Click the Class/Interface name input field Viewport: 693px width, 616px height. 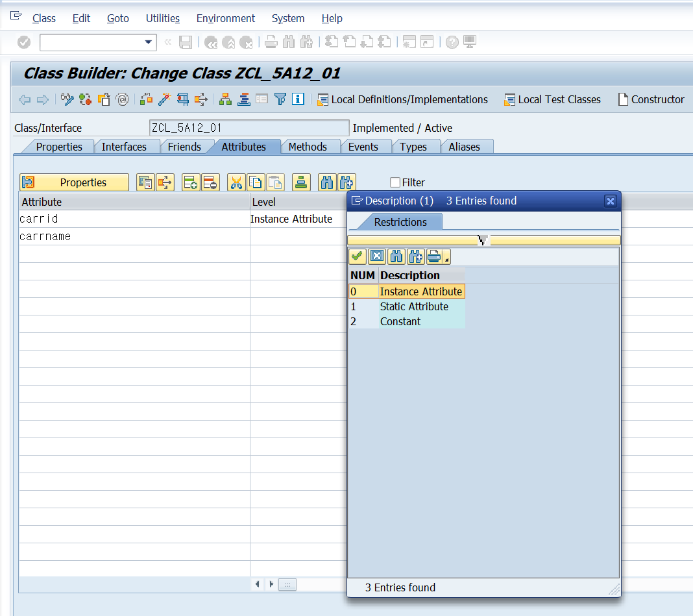pos(249,128)
